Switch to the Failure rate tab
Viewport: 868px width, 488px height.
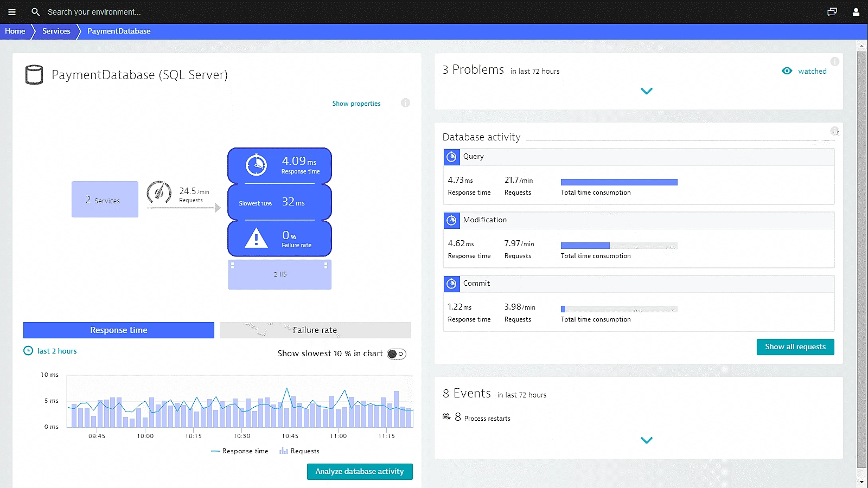(315, 330)
